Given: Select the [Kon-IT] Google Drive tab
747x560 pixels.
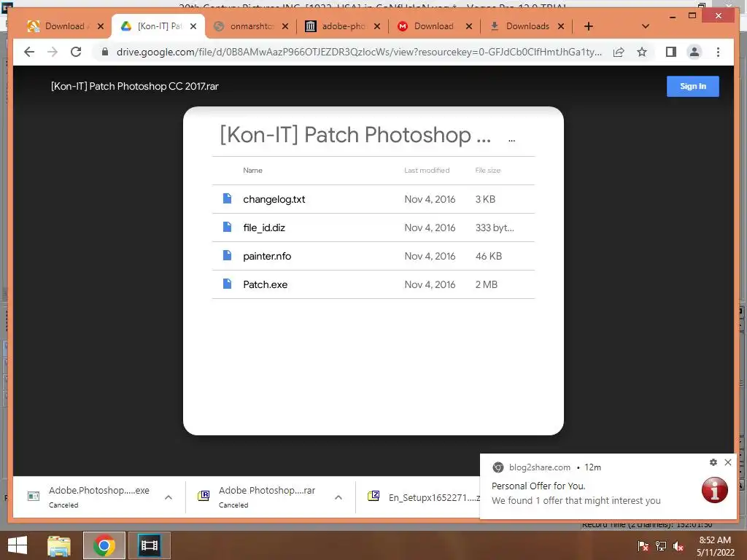Looking at the screenshot, I should 158,26.
